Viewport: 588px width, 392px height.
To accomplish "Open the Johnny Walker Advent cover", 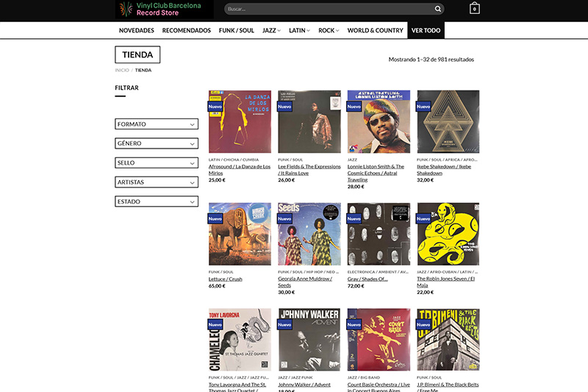I will point(309,340).
